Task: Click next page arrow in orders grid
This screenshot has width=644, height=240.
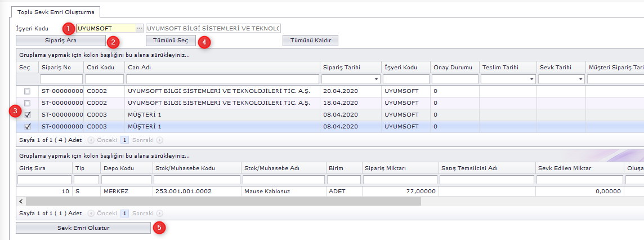Action: point(159,139)
